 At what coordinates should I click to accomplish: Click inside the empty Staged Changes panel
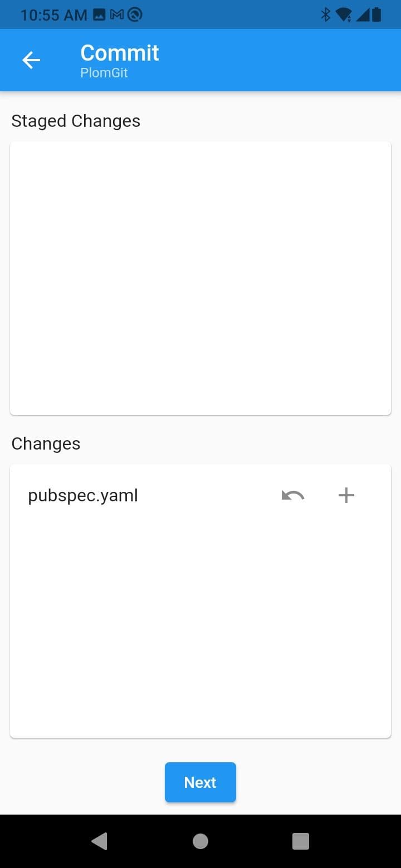(x=200, y=278)
